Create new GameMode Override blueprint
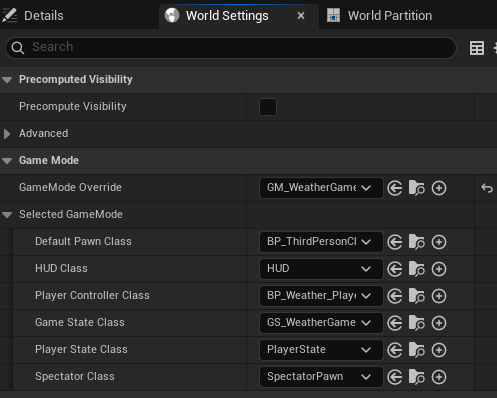The height and width of the screenshot is (398, 497). click(x=439, y=188)
